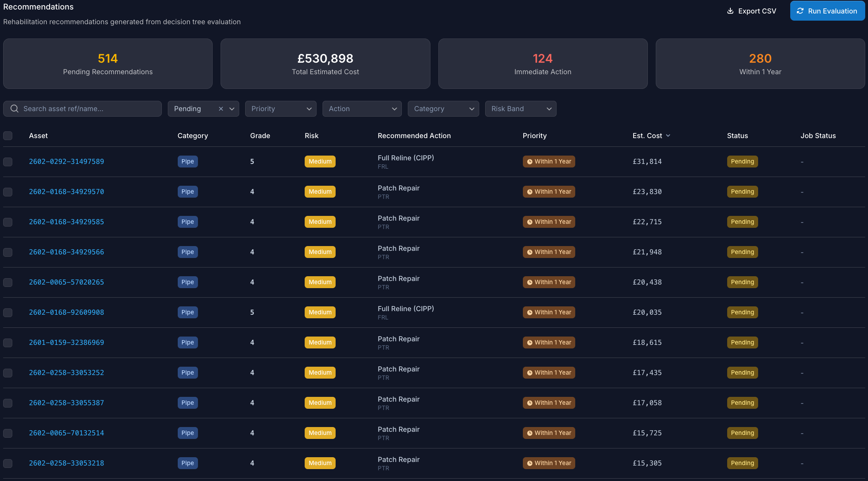Click the Pipe badge for asset 2601-0159-32386969
Screen dimensions: 868x481
[x=188, y=342]
